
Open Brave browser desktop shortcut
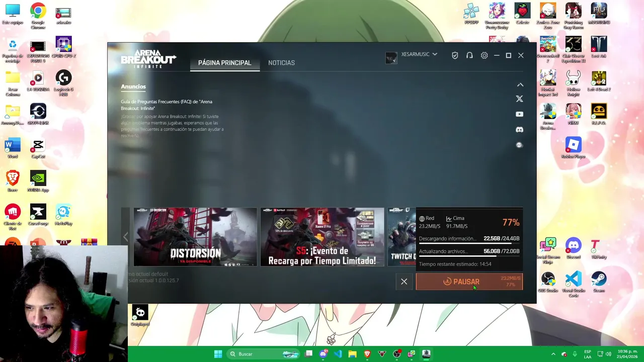(13, 182)
